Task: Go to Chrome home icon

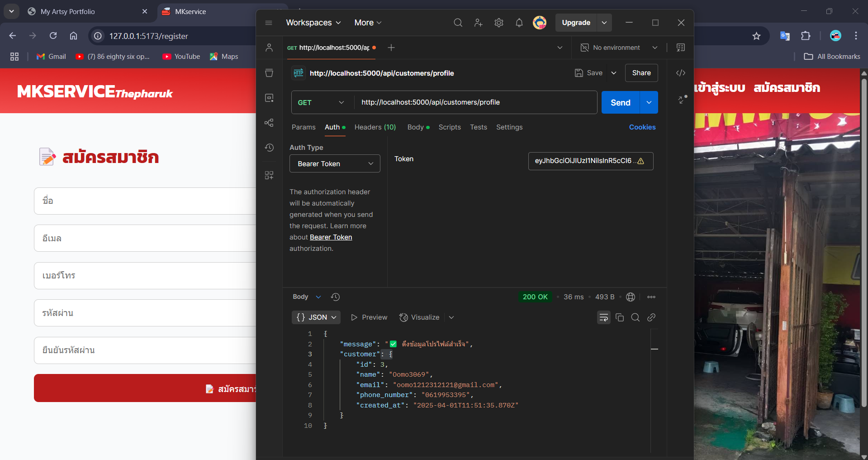Action: pyautogui.click(x=73, y=36)
